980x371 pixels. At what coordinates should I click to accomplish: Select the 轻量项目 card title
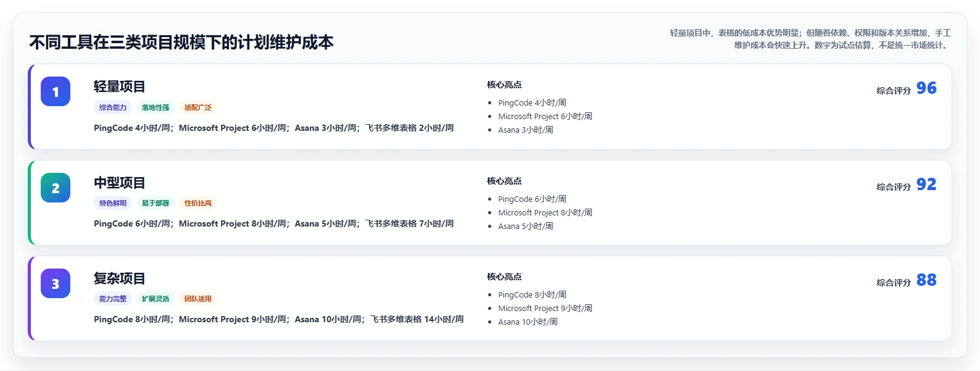coord(120,86)
